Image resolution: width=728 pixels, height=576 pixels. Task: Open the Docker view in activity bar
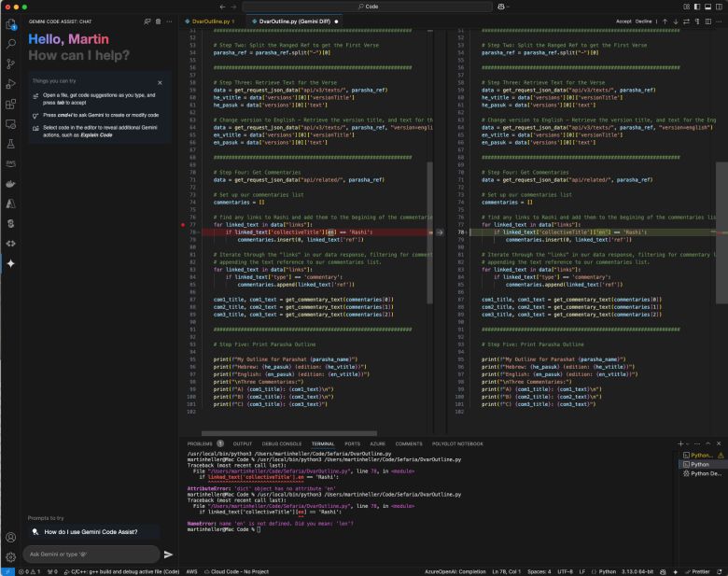(10, 183)
